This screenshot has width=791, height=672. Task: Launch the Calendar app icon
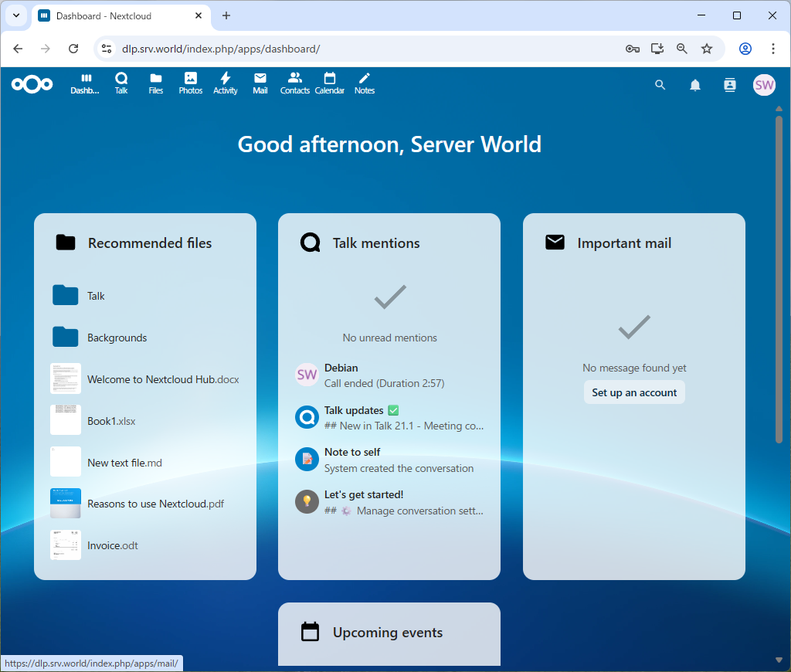coord(330,83)
